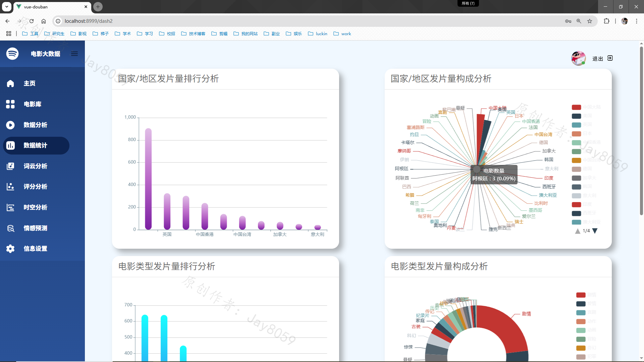Reload the page with the refresh icon
This screenshot has height=362, width=644.
point(32,21)
